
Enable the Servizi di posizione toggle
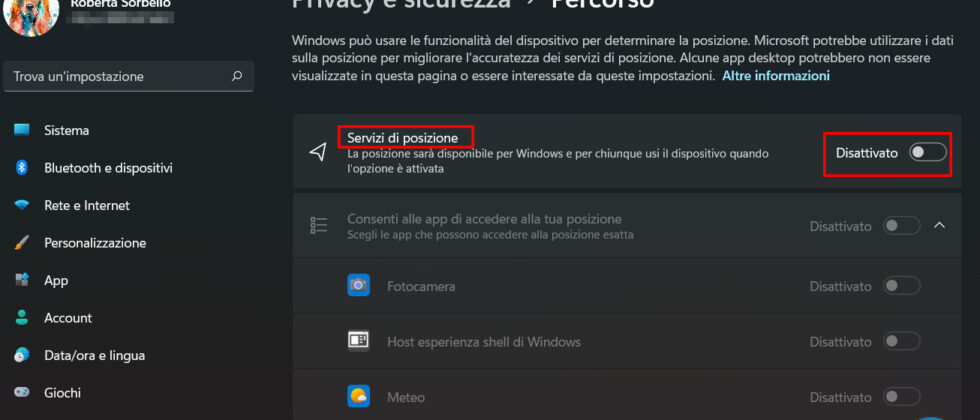(x=927, y=152)
